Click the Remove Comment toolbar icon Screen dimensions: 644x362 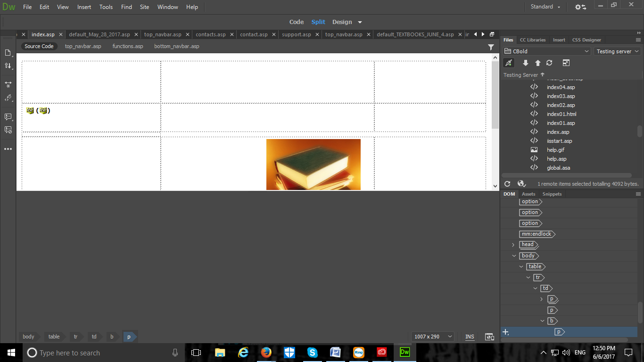[x=8, y=130]
